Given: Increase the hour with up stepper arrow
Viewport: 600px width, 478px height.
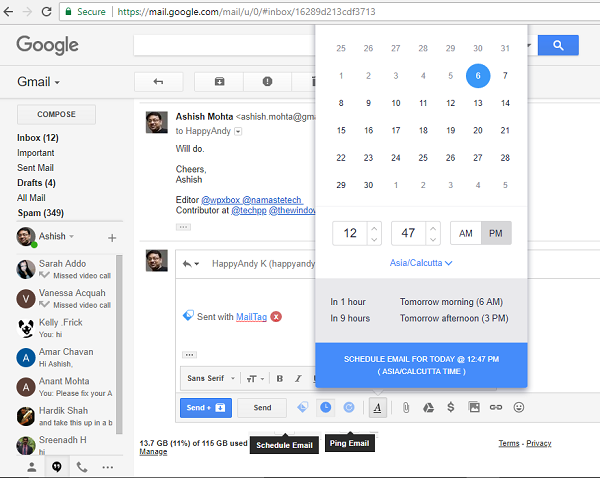Looking at the screenshot, I should coord(374,228).
